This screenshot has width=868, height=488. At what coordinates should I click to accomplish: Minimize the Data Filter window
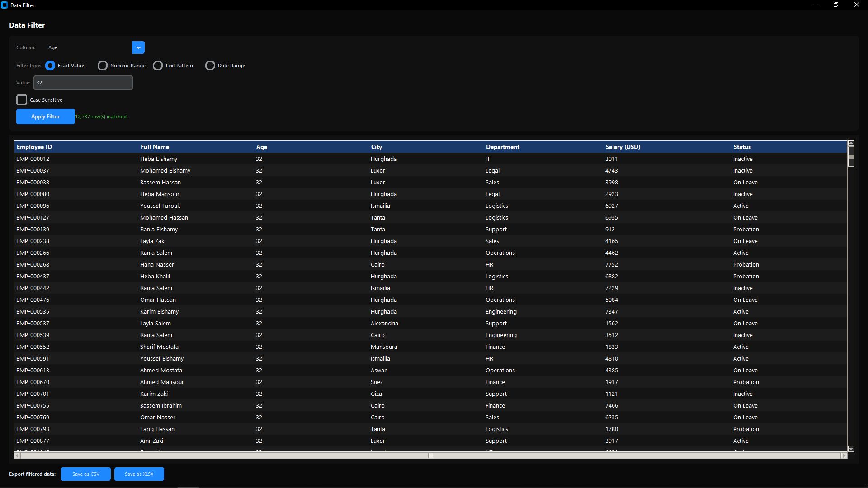pyautogui.click(x=816, y=5)
